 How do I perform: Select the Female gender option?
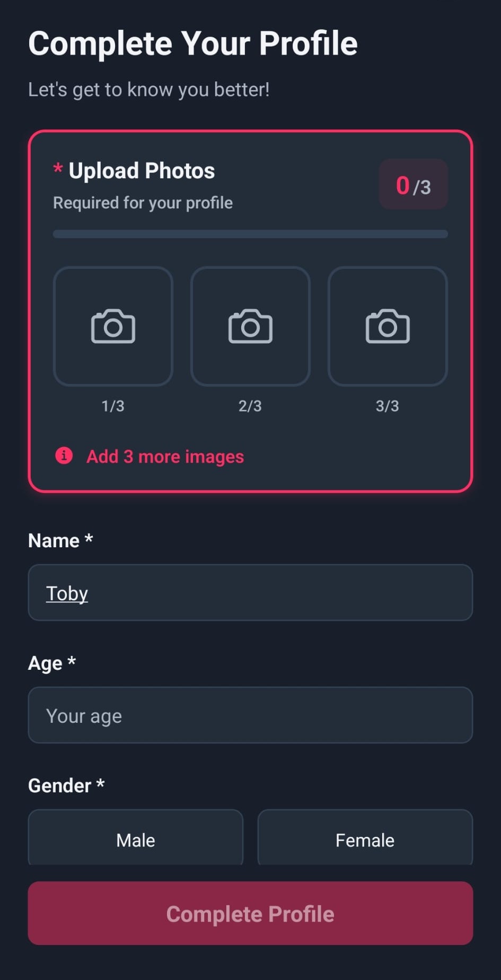(x=365, y=838)
